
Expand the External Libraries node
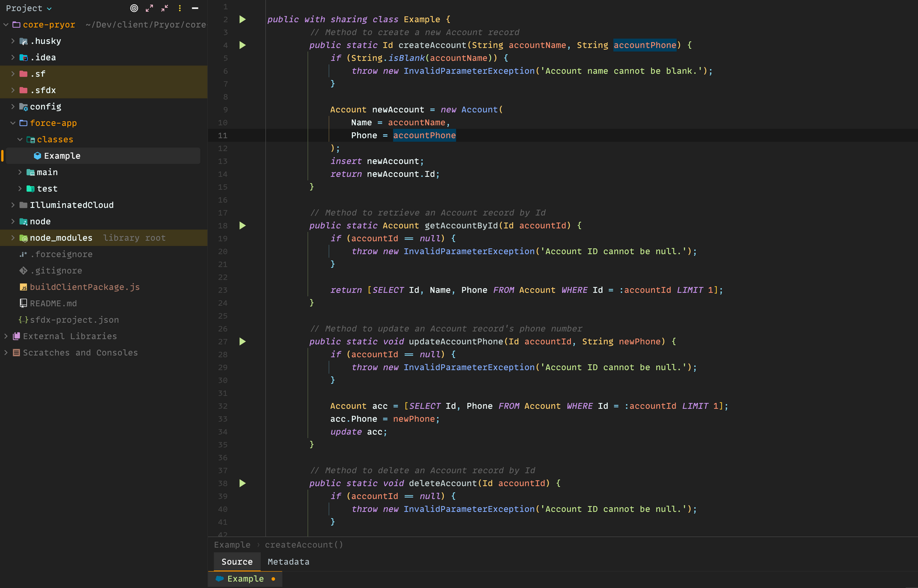point(6,336)
